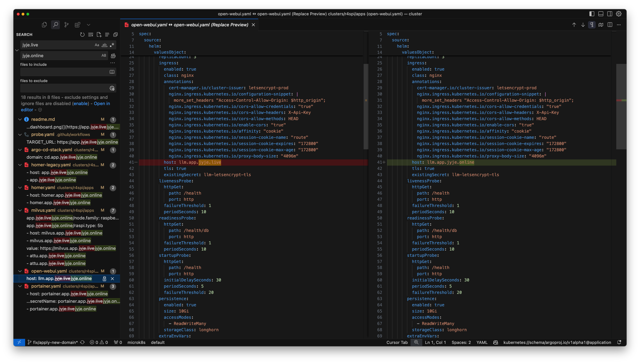Click 'Open in editor' link
This screenshot has height=364, width=640.
(102, 103)
